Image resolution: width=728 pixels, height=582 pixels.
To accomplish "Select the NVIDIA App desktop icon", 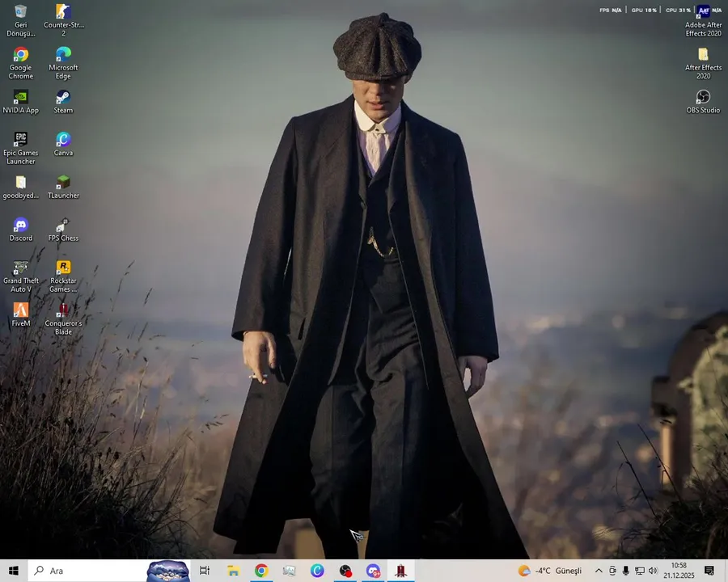I will [x=20, y=102].
